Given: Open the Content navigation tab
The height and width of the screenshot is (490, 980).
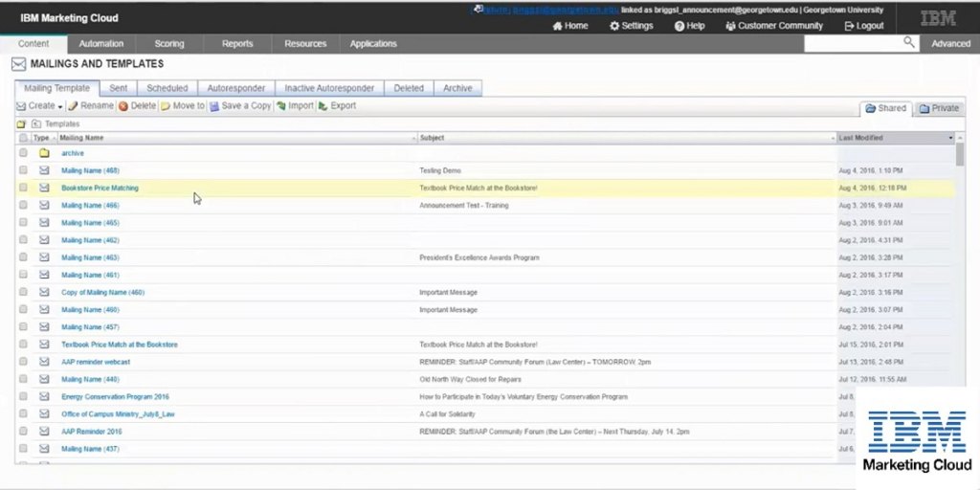Looking at the screenshot, I should (x=33, y=44).
